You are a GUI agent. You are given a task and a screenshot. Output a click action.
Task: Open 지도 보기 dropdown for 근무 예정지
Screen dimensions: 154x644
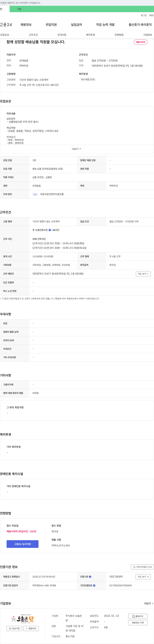[143, 274]
